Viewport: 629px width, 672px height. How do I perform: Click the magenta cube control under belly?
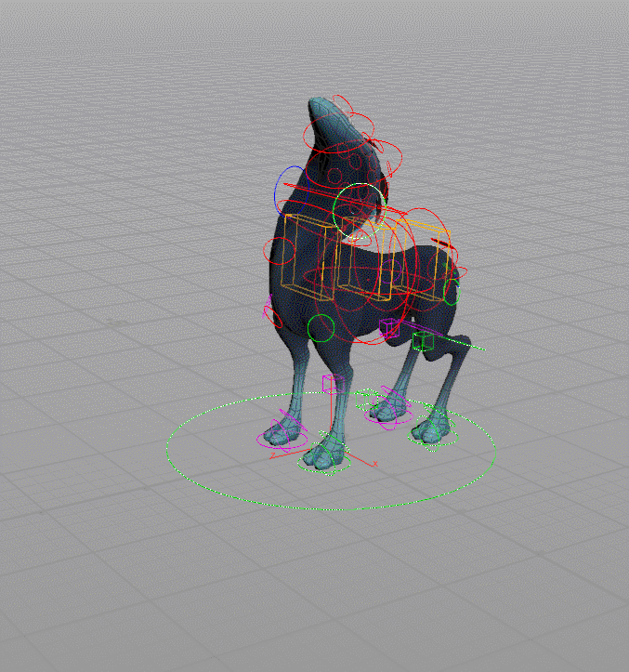(389, 328)
